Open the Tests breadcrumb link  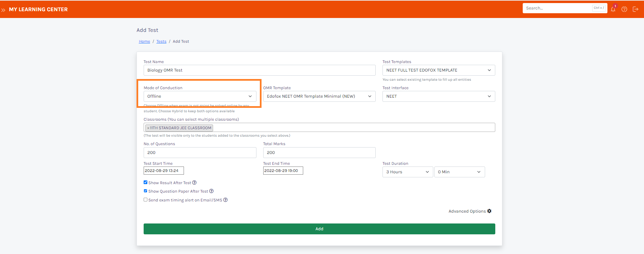(161, 41)
